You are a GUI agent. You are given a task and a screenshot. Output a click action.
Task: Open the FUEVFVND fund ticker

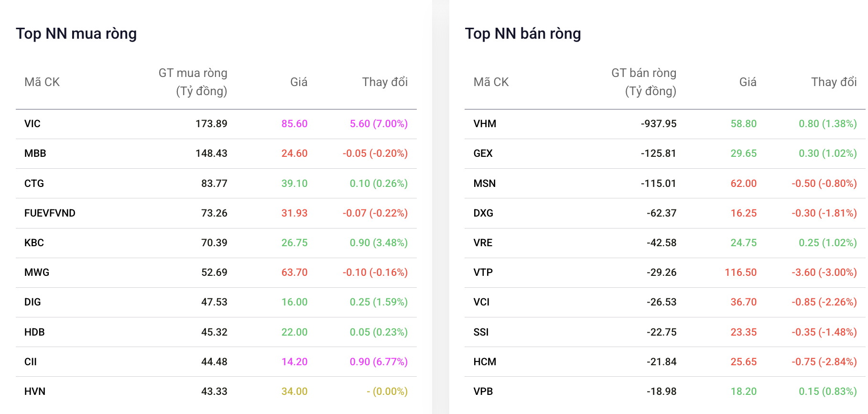click(x=50, y=213)
